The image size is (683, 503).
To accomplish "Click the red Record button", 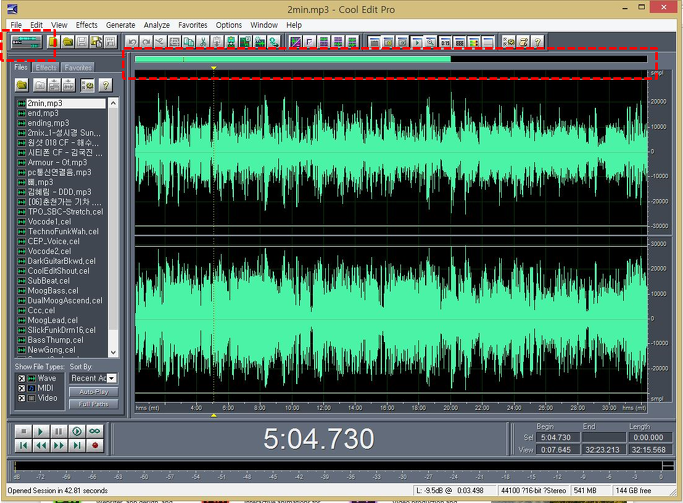I will 95,445.
